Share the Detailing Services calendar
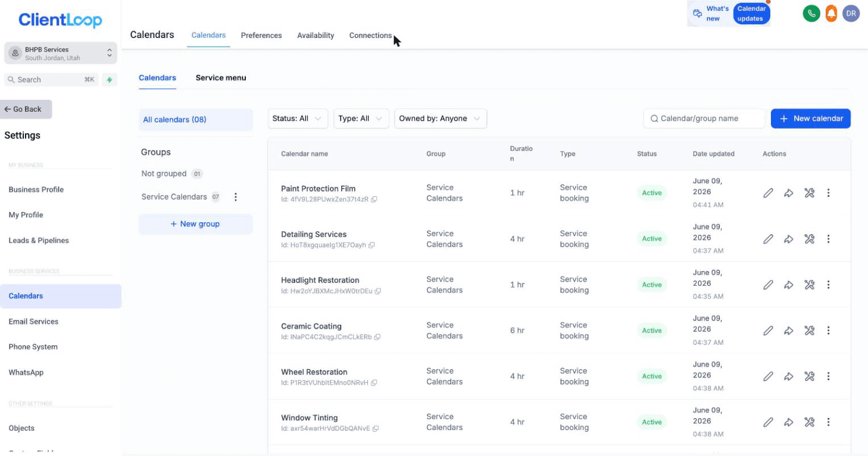Viewport: 868px width, 456px height. 789,239
